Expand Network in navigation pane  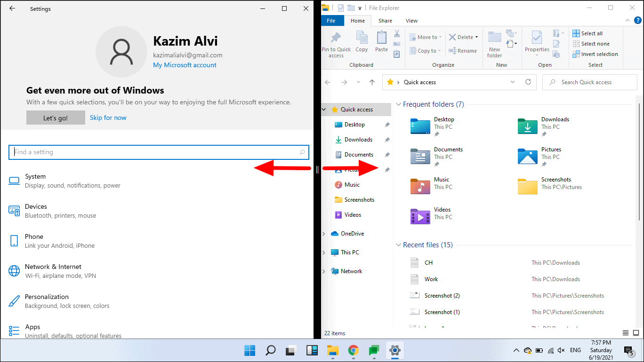tap(324, 271)
